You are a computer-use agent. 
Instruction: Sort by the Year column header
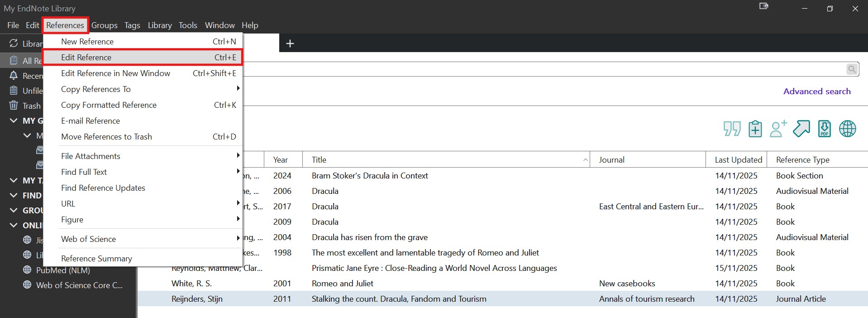tap(283, 159)
